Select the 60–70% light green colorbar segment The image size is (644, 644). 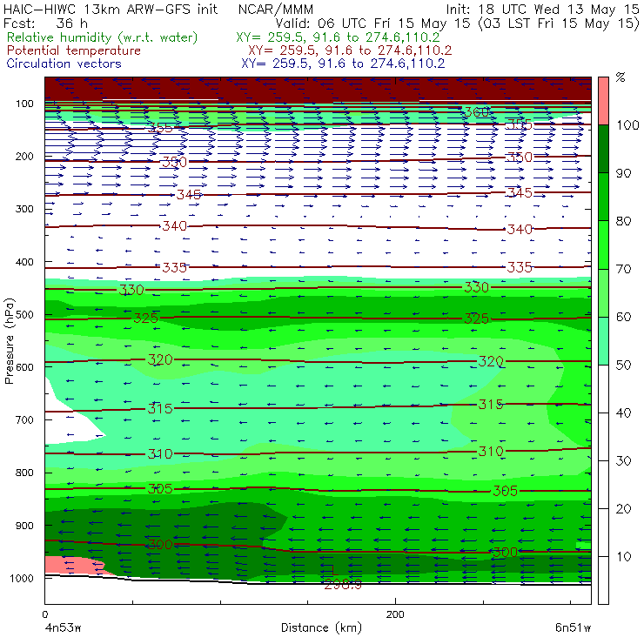point(603,292)
